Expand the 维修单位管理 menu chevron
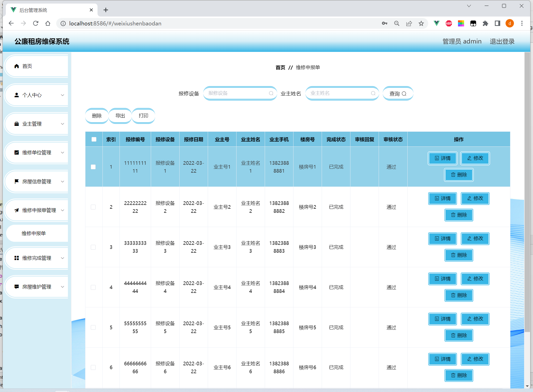Viewport: 533px width, 392px height. (63, 153)
